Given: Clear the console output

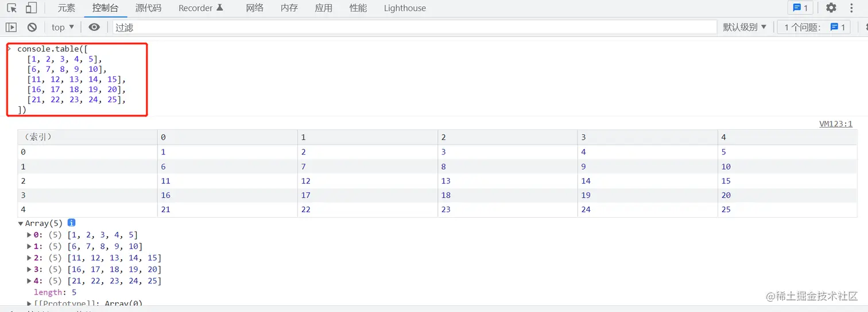Looking at the screenshot, I should tap(32, 27).
